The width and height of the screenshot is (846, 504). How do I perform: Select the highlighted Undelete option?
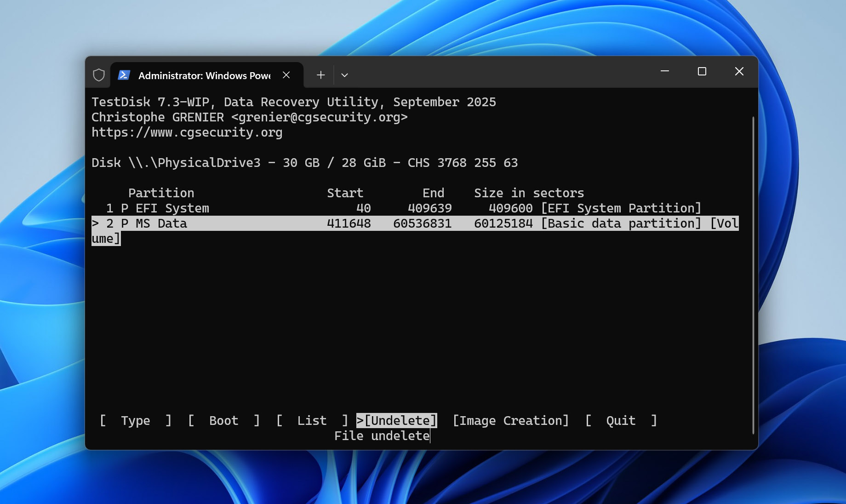(397, 420)
